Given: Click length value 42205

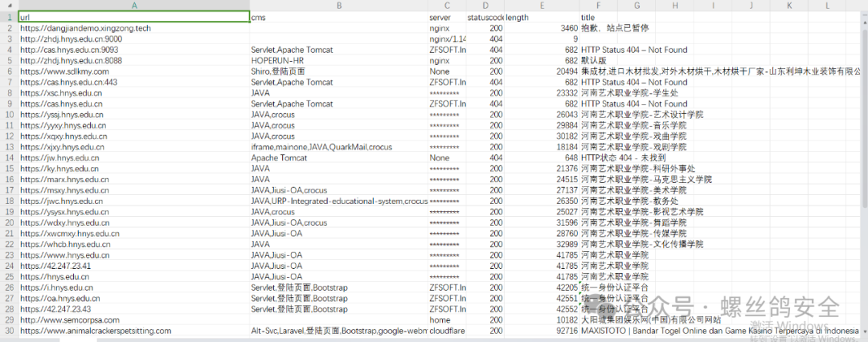Looking at the screenshot, I should tap(542, 287).
